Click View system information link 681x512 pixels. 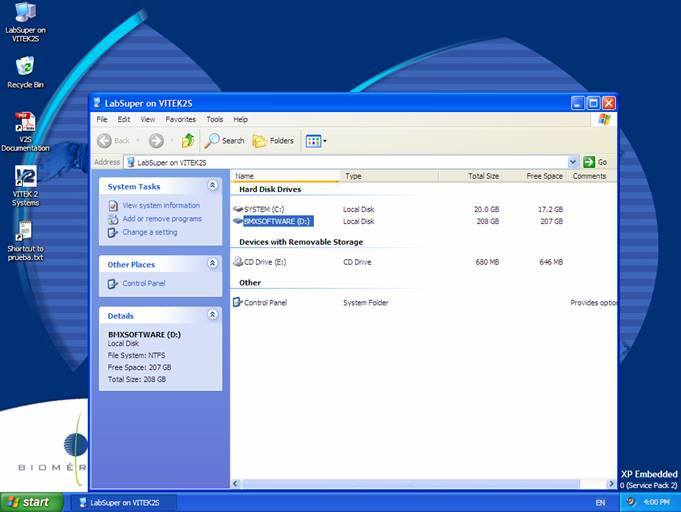(161, 205)
